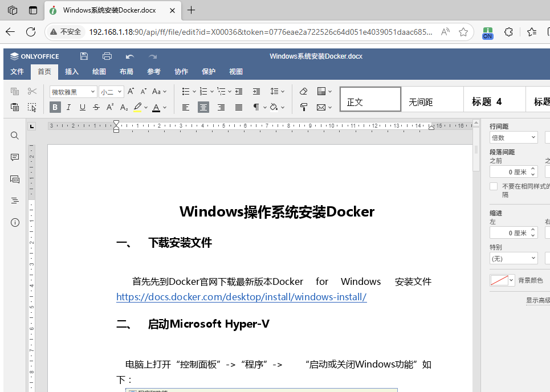This screenshot has height=392, width=550.
Task: Open docs.docker.com install hyperlink
Action: pos(241,297)
